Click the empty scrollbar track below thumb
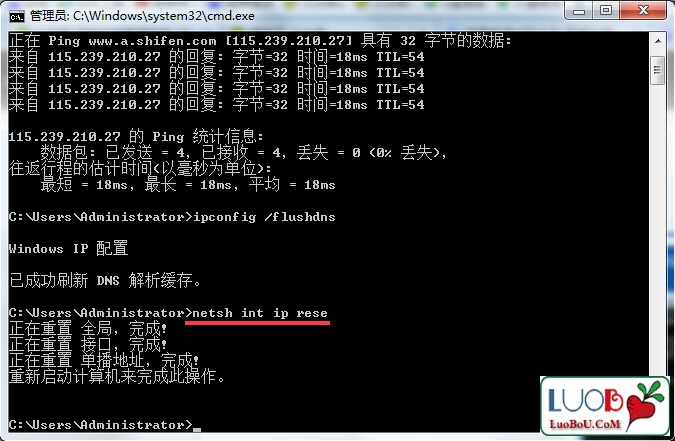This screenshot has width=675, height=441. tap(657, 224)
